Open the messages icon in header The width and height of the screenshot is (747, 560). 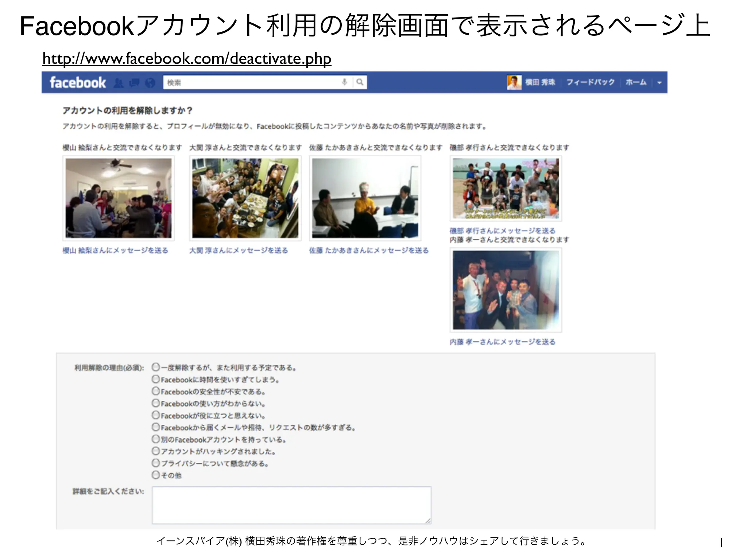point(134,83)
